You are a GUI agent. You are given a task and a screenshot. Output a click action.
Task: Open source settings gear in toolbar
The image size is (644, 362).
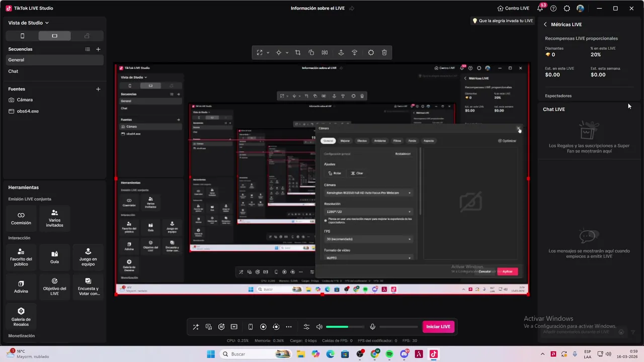click(371, 53)
